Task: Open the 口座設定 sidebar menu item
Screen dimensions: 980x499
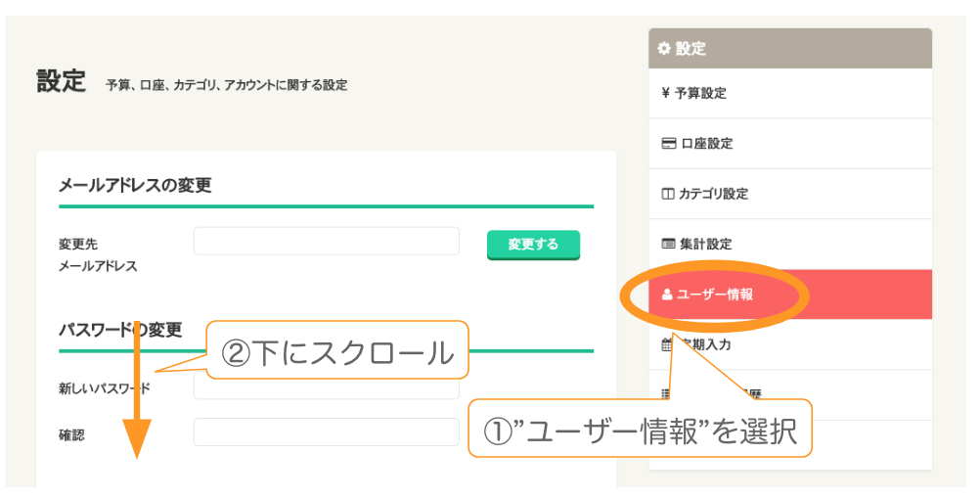Action: (x=790, y=144)
